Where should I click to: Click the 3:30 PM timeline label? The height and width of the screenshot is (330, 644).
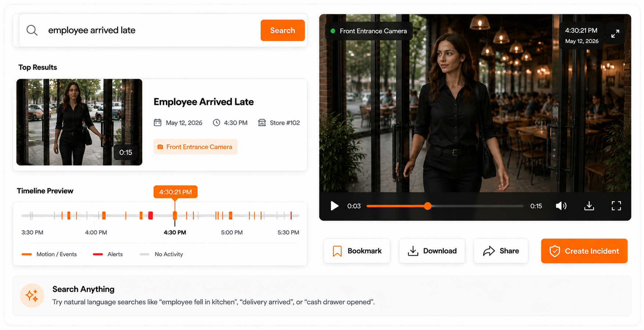(32, 232)
